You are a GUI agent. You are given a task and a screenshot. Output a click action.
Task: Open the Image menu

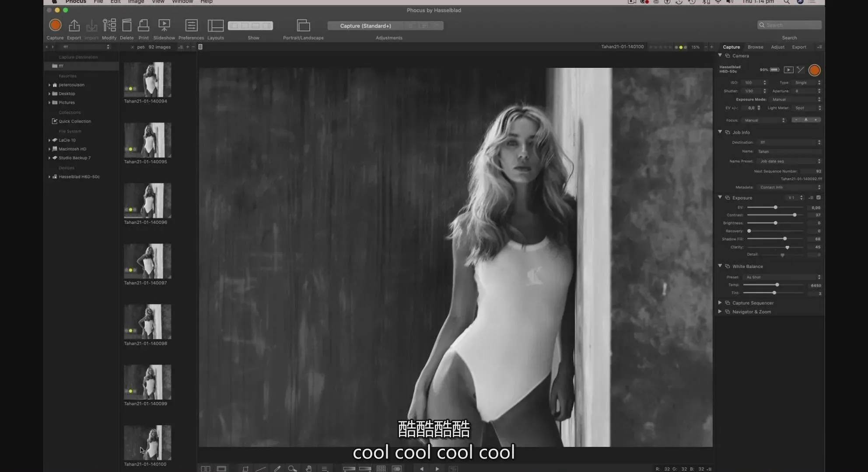(x=136, y=2)
